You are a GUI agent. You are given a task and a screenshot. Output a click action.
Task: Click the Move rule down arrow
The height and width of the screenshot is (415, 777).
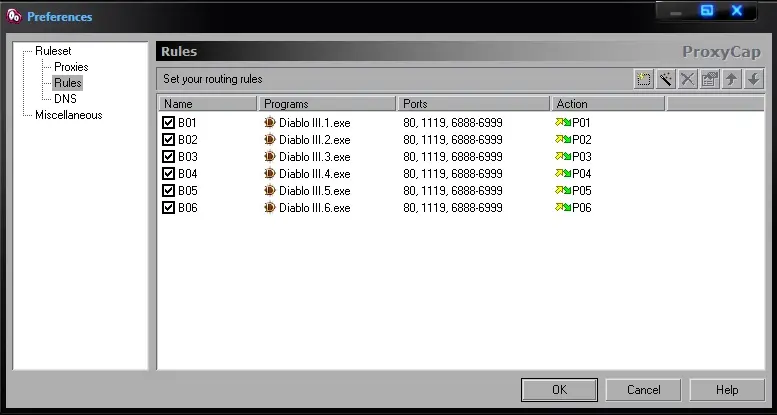tap(754, 79)
